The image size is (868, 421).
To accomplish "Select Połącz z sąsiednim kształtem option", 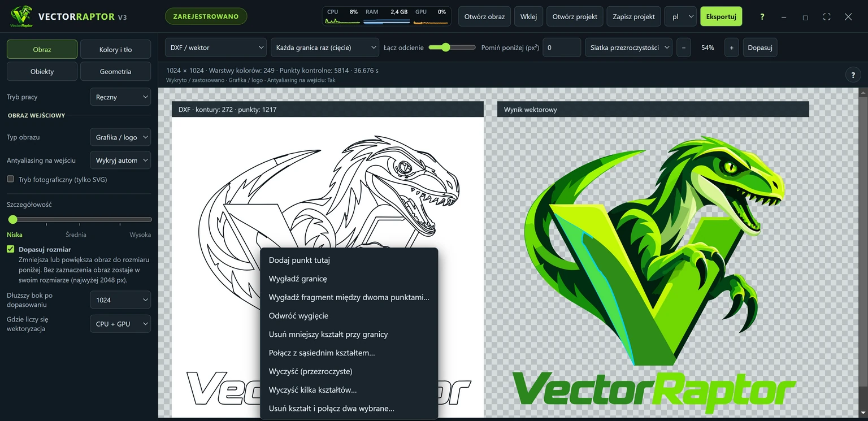I will click(x=349, y=353).
